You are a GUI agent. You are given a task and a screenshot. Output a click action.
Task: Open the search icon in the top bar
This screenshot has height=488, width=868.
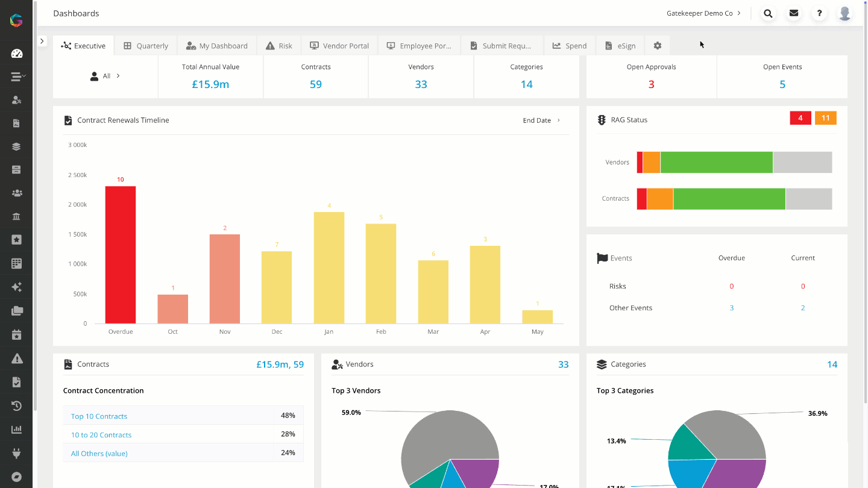768,13
